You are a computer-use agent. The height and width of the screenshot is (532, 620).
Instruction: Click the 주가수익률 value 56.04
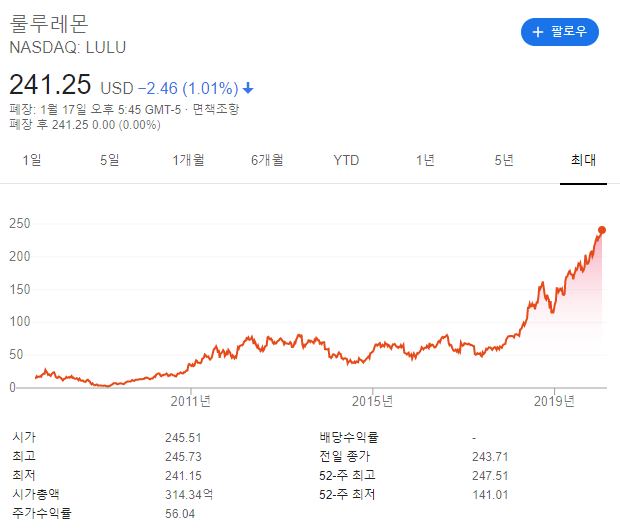pos(180,513)
